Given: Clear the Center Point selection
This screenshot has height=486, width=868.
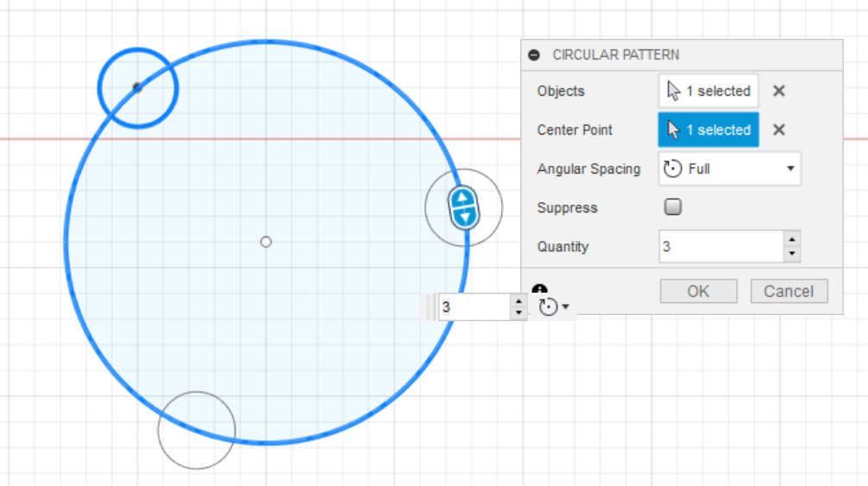Looking at the screenshot, I should [779, 129].
